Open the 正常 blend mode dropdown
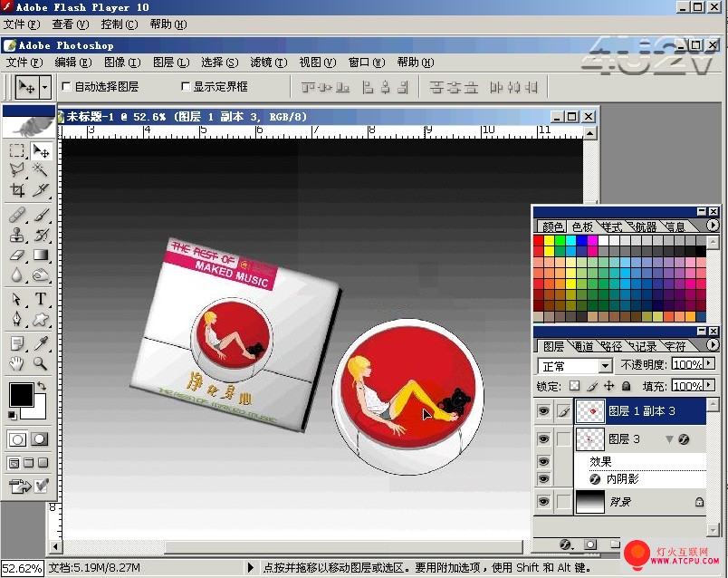Image resolution: width=728 pixels, height=578 pixels. tap(605, 366)
